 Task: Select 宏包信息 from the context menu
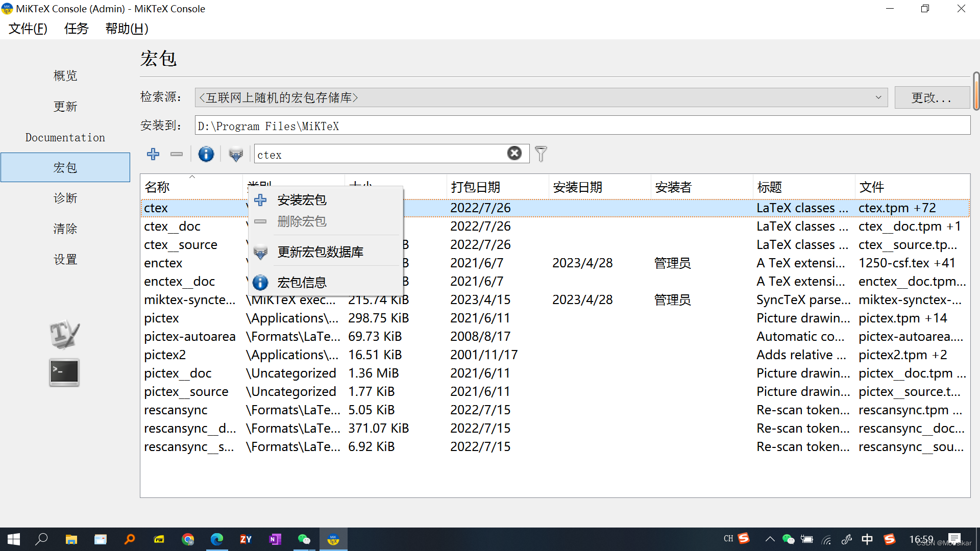pos(302,282)
